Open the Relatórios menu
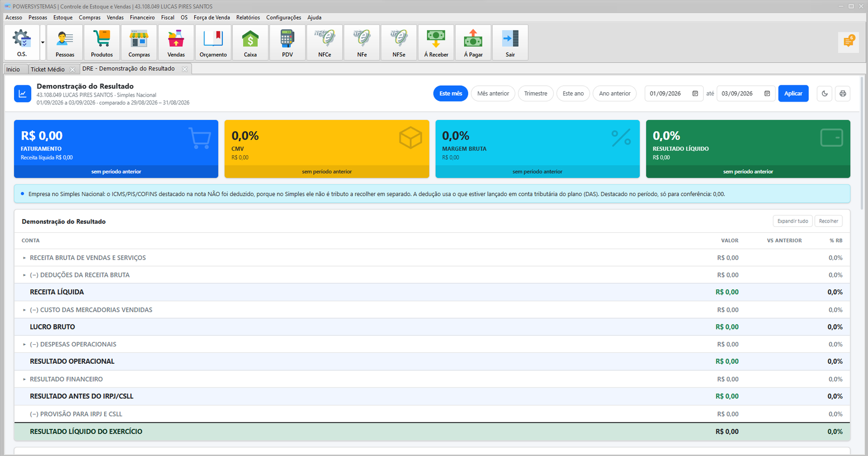 248,17
